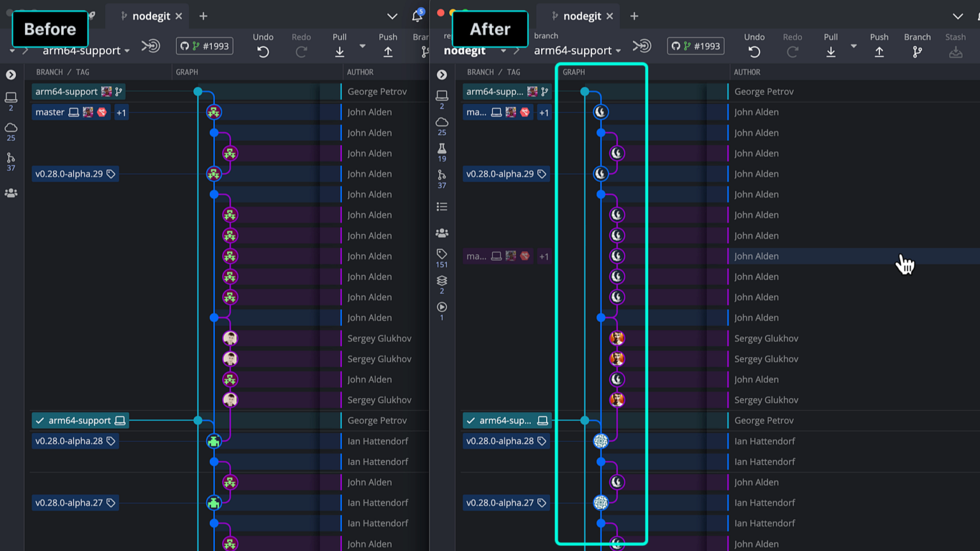Click Branch button in After window toolbar
This screenshot has width=980, height=551.
[x=917, y=45]
